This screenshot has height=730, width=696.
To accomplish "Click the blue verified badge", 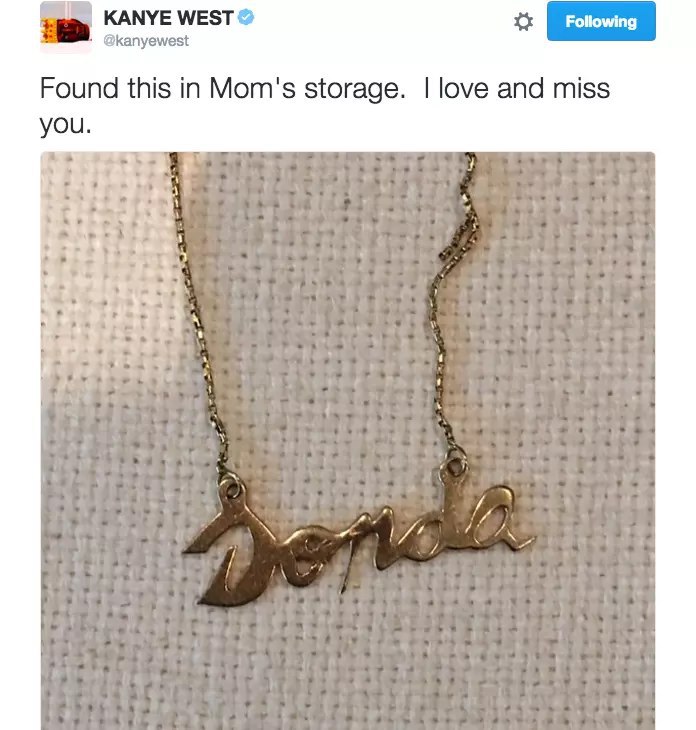I will tap(246, 18).
